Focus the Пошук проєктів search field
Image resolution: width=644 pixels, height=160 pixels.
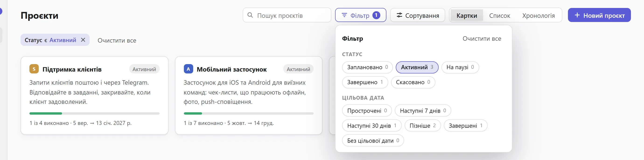pos(287,15)
